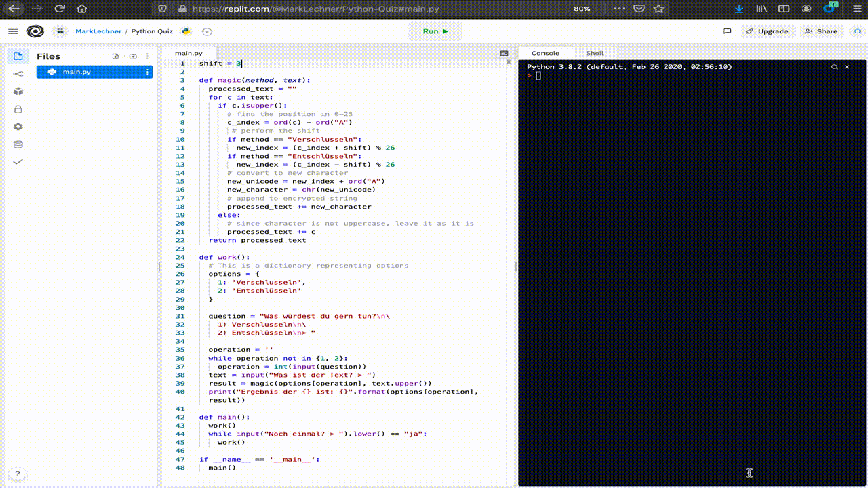Click the 'shift = 3' code line
868x488 pixels.
point(220,63)
